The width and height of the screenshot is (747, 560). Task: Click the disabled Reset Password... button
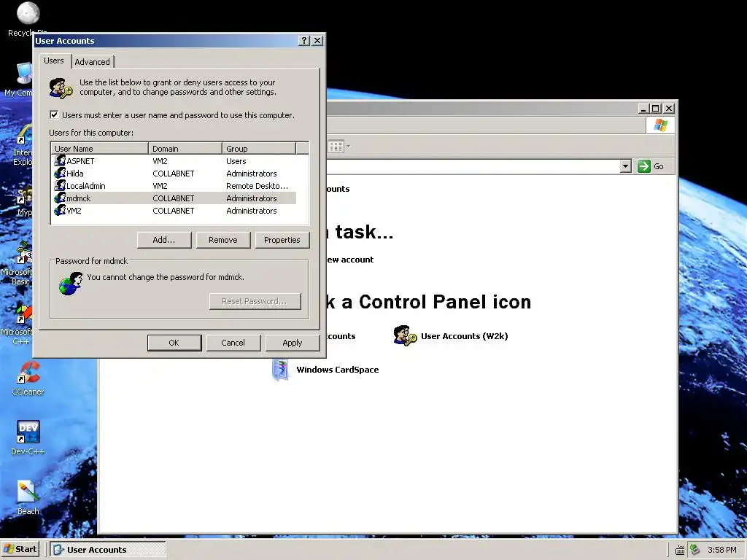coord(255,301)
